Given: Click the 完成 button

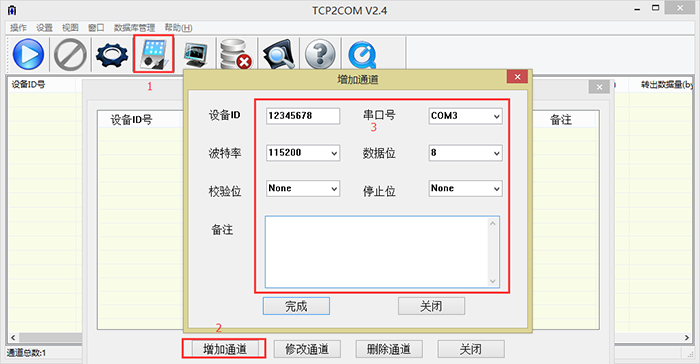Looking at the screenshot, I should tap(296, 306).
